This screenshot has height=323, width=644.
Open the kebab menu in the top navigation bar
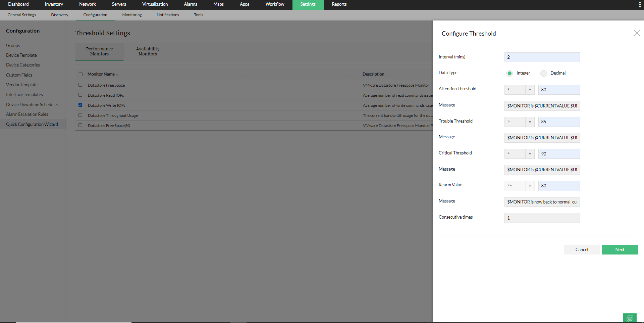tap(639, 4)
